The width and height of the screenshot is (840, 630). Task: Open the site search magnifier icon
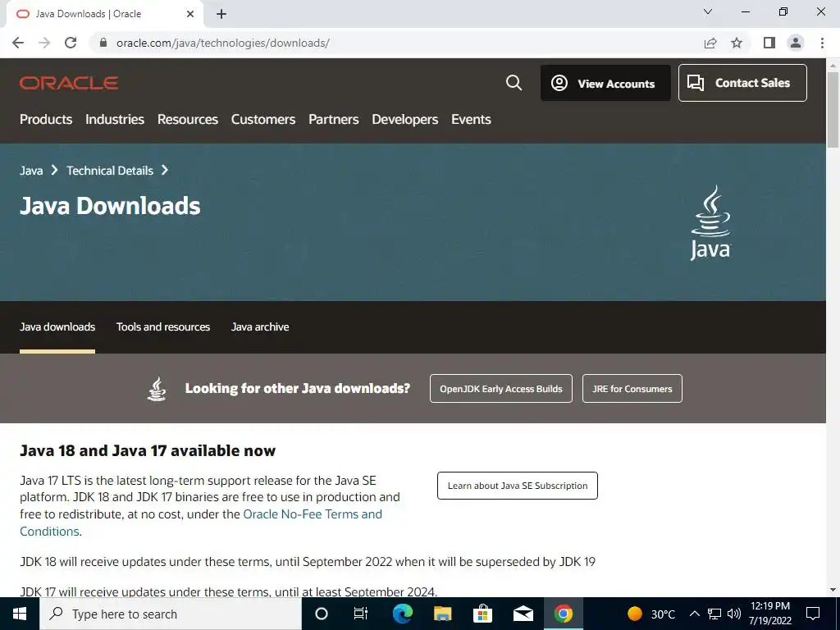pyautogui.click(x=514, y=83)
